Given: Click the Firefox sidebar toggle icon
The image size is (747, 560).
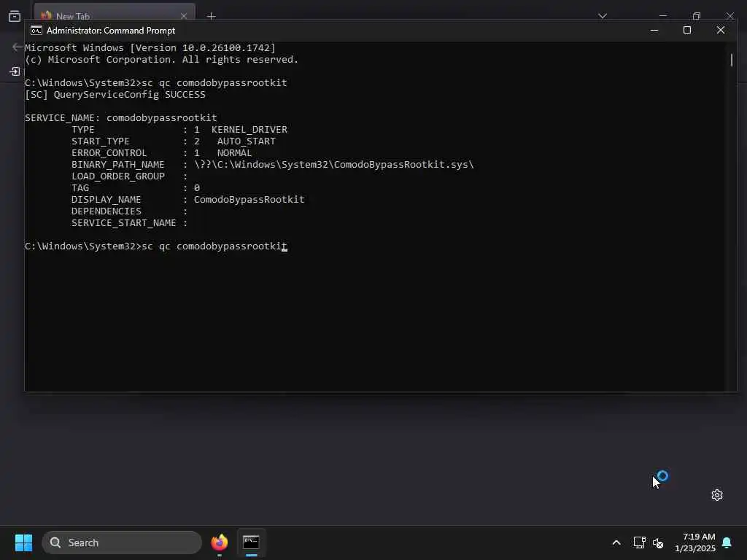Looking at the screenshot, I should [15, 71].
